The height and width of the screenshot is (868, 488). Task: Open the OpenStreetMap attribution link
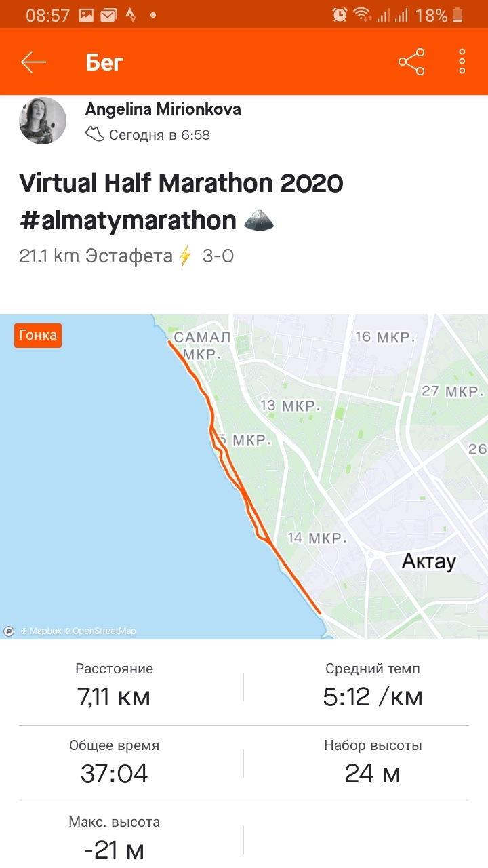pos(104,631)
